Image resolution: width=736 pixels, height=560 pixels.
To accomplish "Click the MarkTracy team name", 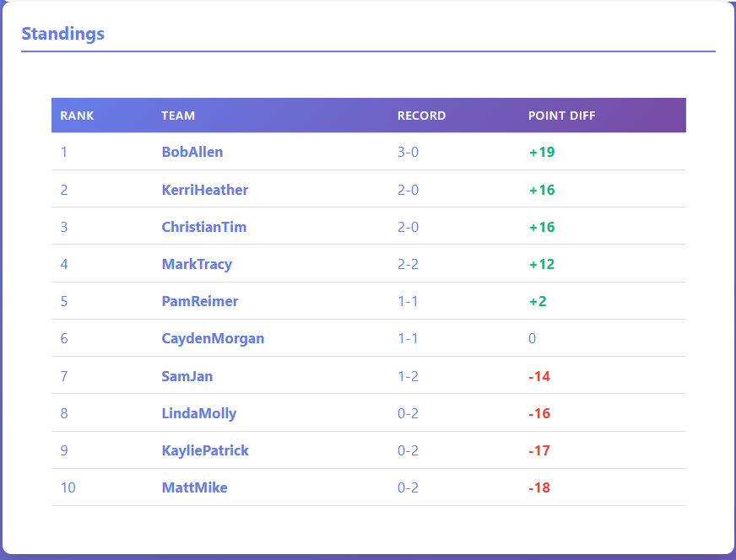I will (197, 264).
